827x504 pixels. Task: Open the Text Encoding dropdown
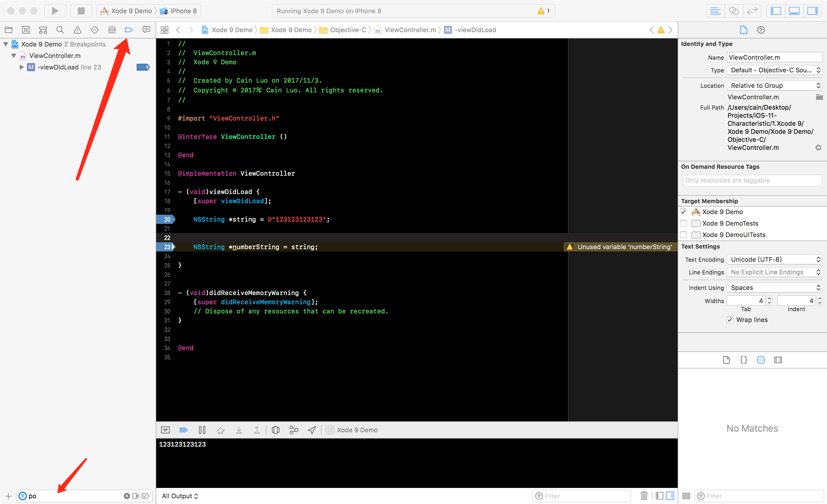click(775, 259)
